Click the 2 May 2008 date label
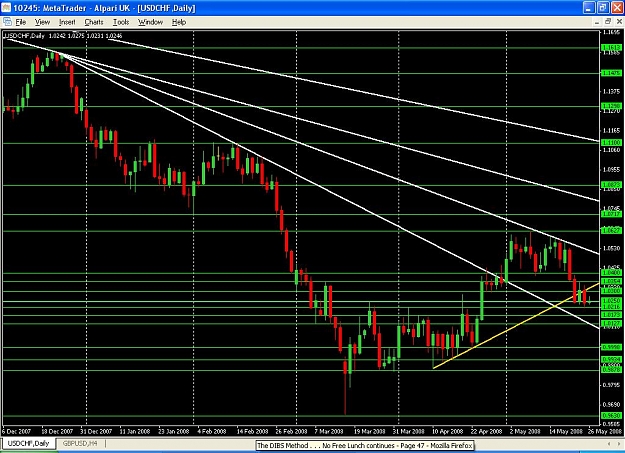This screenshot has width=625, height=453. click(525, 431)
